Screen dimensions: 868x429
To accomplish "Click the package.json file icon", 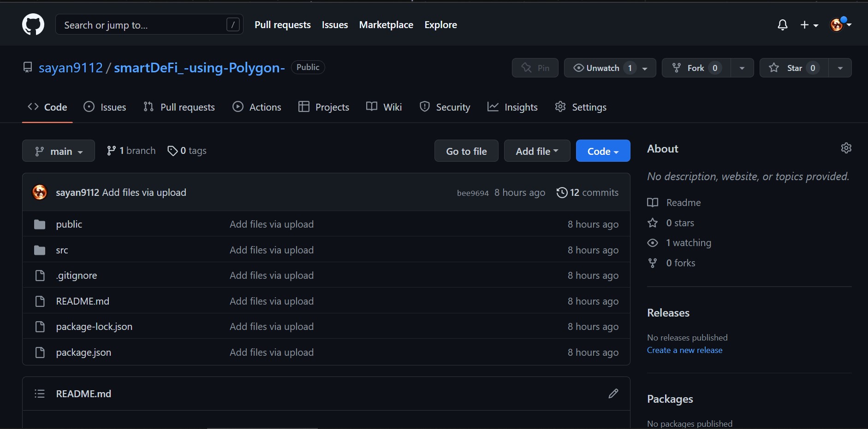I will (40, 353).
